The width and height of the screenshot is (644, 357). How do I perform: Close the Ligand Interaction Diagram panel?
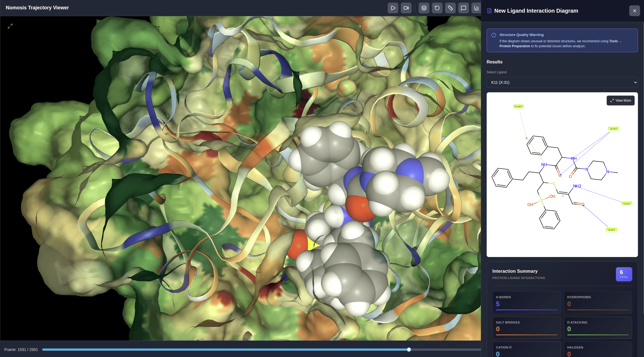634,11
